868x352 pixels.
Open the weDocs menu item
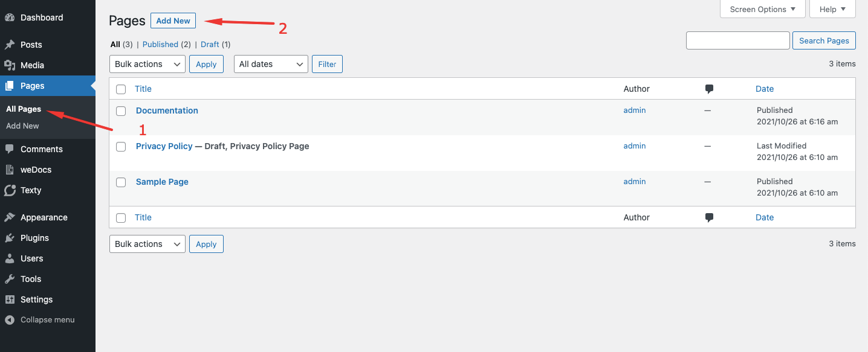36,169
